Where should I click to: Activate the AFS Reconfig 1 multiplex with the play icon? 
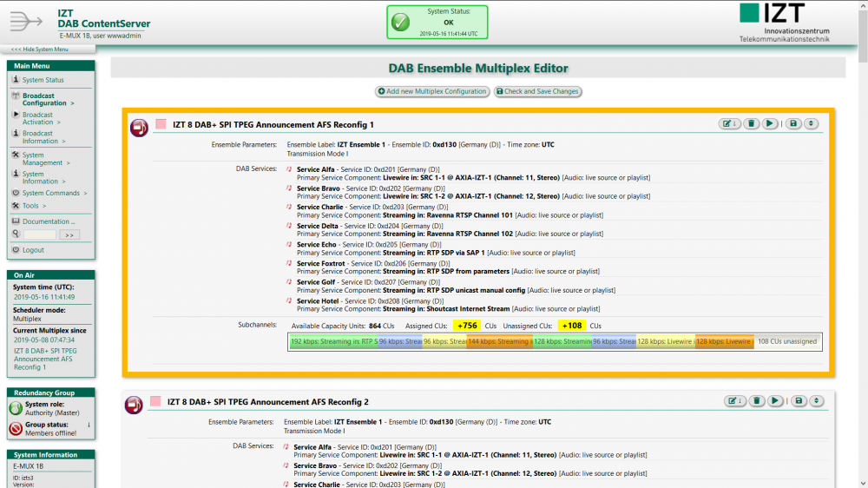(769, 123)
